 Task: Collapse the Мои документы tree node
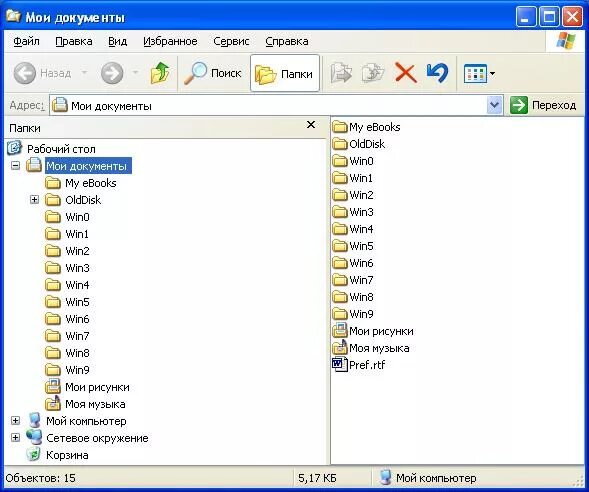click(15, 165)
